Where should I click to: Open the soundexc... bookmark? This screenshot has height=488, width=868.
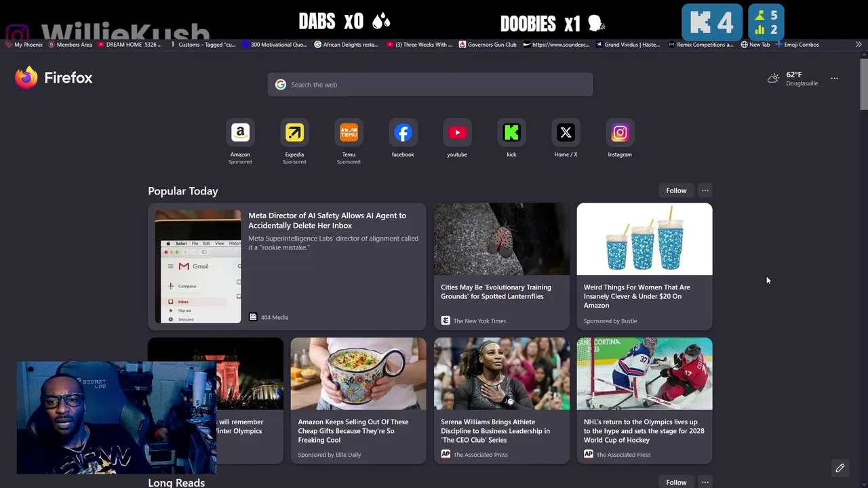click(x=556, y=45)
